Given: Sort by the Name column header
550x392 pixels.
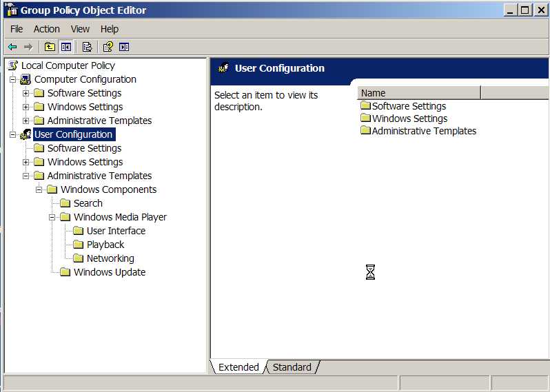Looking at the screenshot, I should (x=419, y=93).
